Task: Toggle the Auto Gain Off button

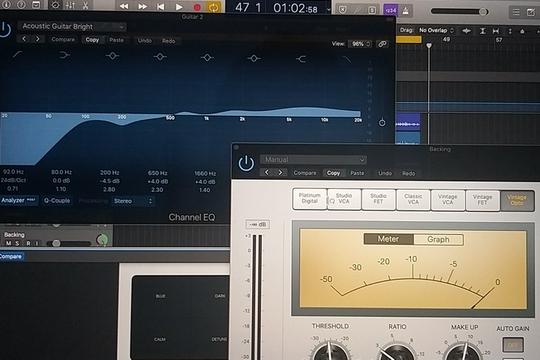Action: pos(513,344)
